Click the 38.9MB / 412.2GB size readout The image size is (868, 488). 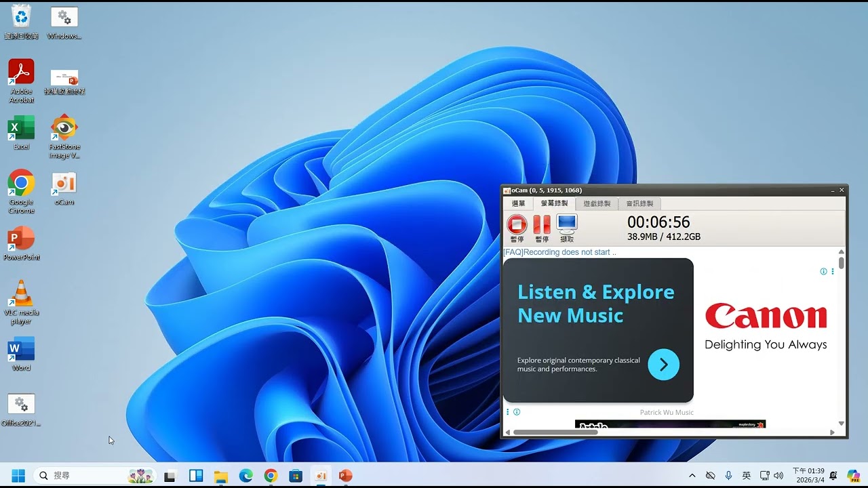664,237
